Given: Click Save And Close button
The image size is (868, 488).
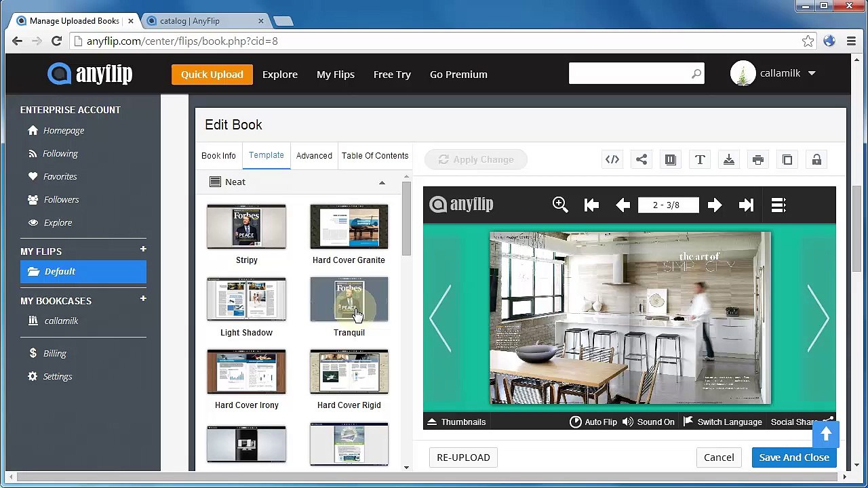Looking at the screenshot, I should (x=794, y=457).
